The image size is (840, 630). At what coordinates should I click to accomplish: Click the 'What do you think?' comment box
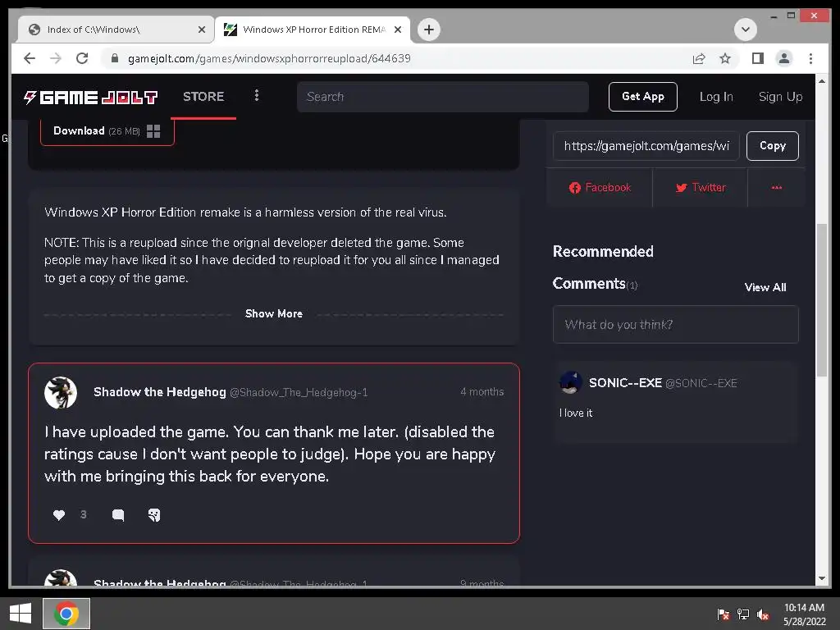[676, 325]
